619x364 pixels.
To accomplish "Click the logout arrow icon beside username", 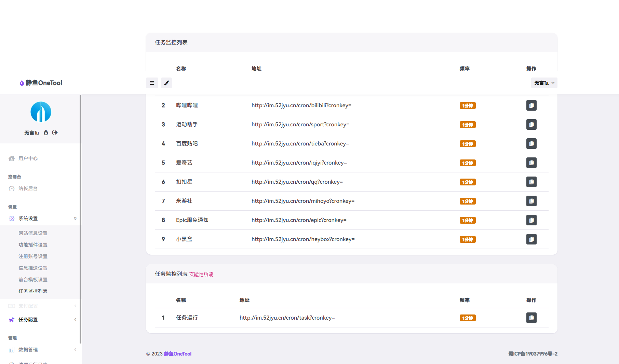I will (x=55, y=132).
